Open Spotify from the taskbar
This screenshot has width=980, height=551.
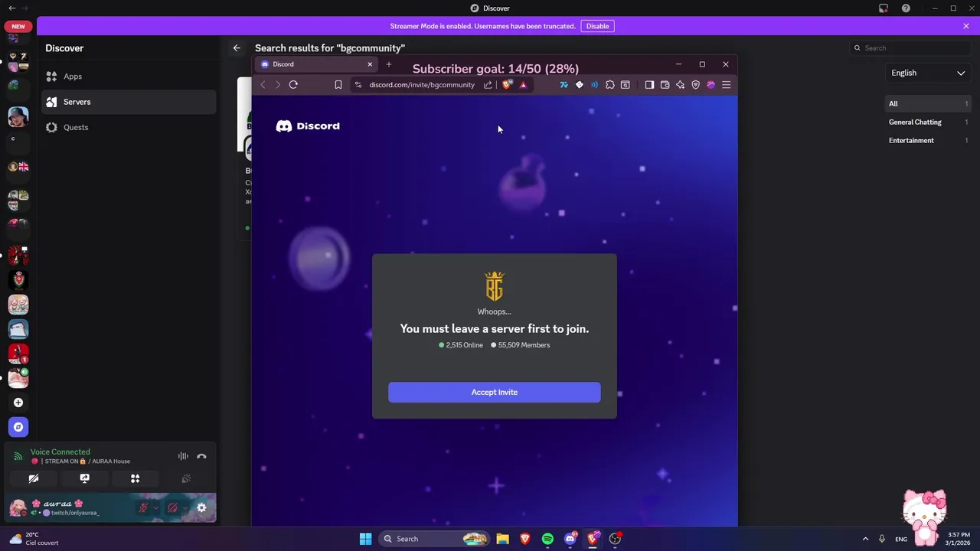(x=547, y=539)
